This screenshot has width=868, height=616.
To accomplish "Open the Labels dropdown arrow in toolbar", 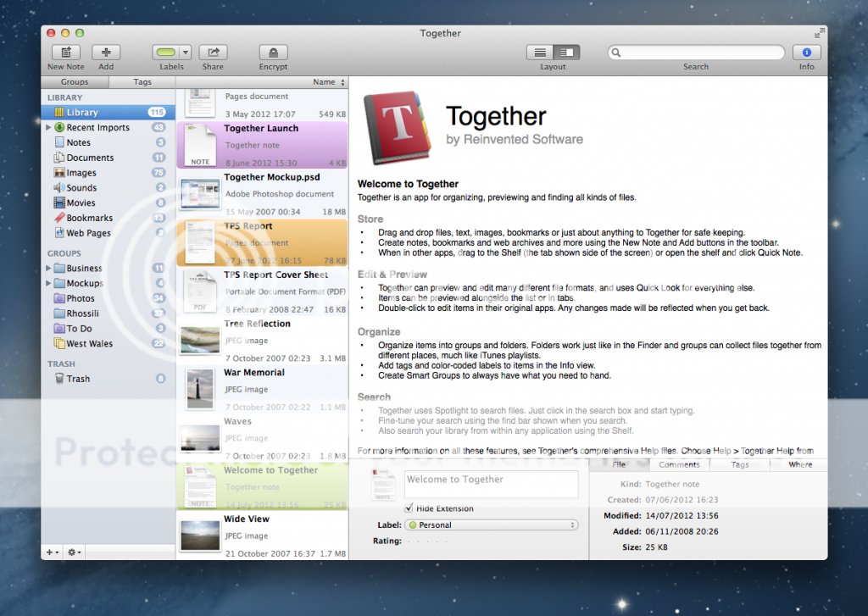I will click(x=186, y=53).
